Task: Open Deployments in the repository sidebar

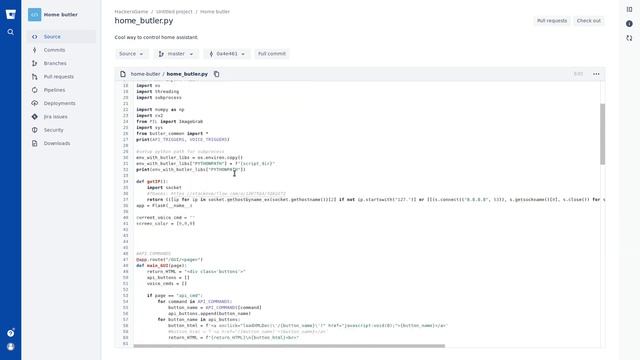Action: click(62, 103)
